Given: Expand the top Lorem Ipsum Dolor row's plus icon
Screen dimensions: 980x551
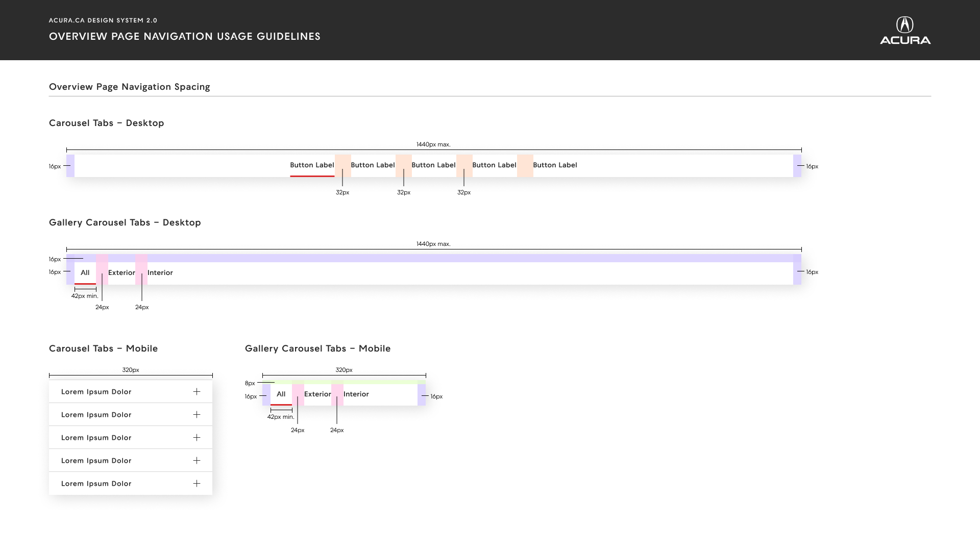Looking at the screenshot, I should (197, 392).
